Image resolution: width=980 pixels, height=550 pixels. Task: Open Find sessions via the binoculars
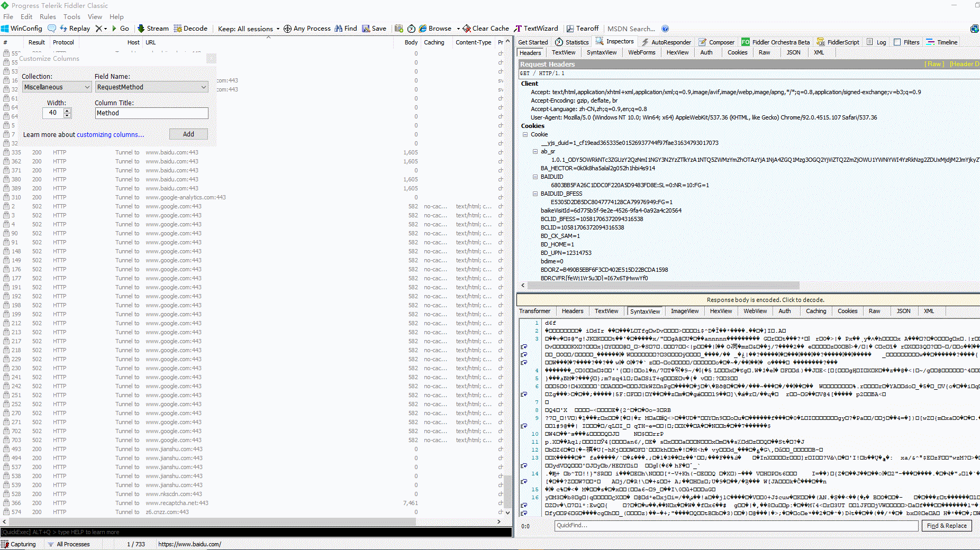[346, 29]
